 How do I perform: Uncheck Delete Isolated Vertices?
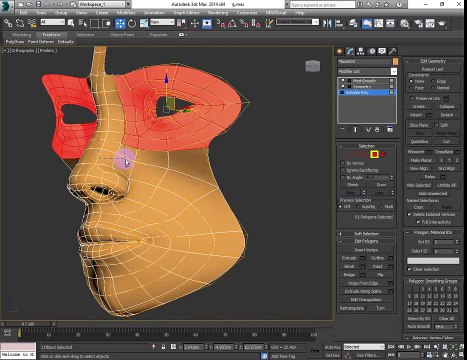409,214
